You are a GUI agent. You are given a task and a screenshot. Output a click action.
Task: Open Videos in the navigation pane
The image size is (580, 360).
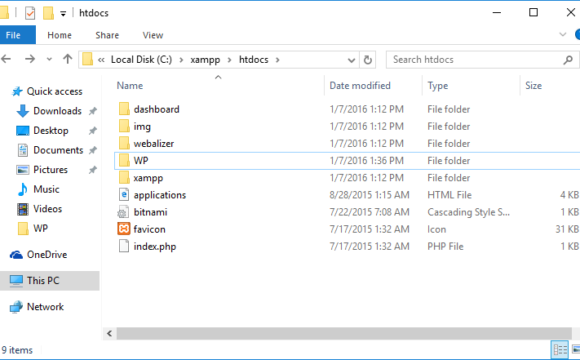[40, 209]
